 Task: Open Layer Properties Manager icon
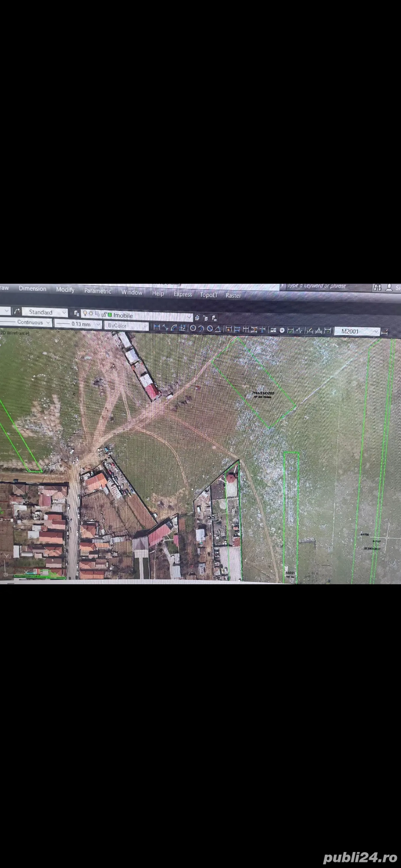click(x=76, y=313)
